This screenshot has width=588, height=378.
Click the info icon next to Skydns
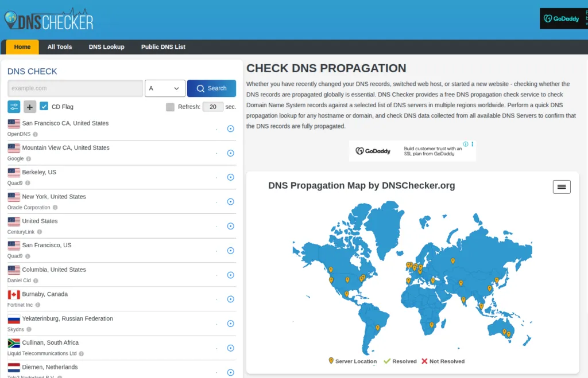pos(30,330)
